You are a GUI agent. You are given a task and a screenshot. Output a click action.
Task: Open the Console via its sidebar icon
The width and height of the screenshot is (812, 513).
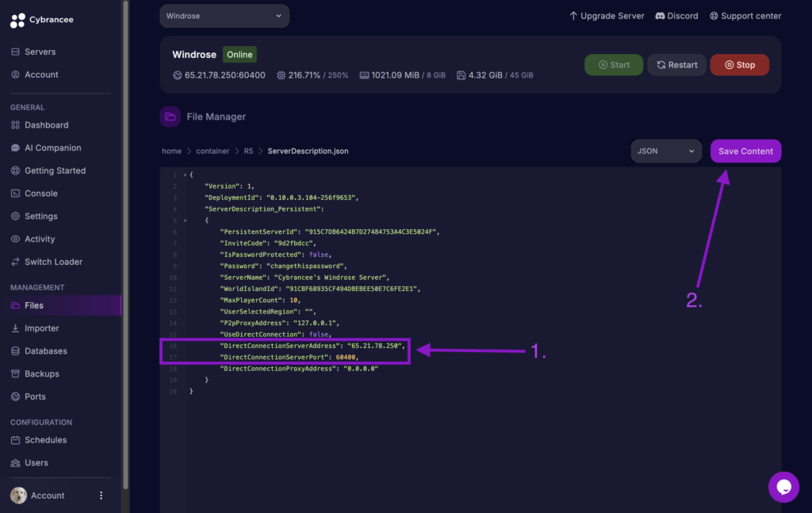17,193
